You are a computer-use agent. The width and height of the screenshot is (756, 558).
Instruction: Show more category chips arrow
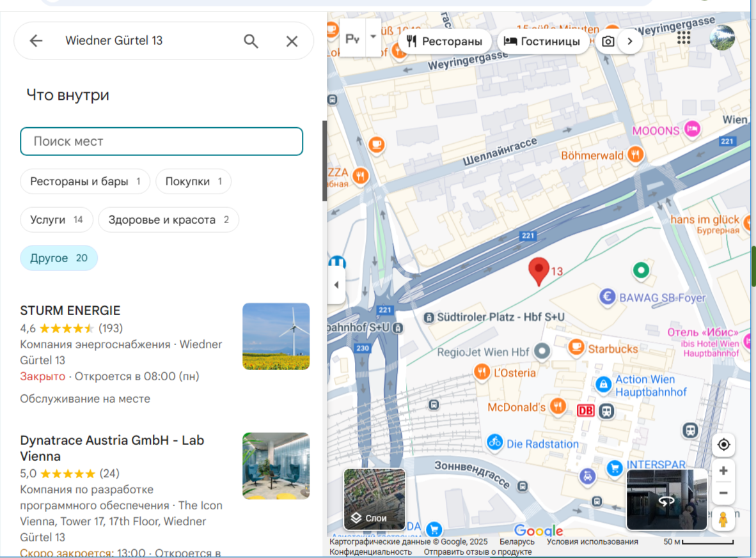(x=629, y=42)
